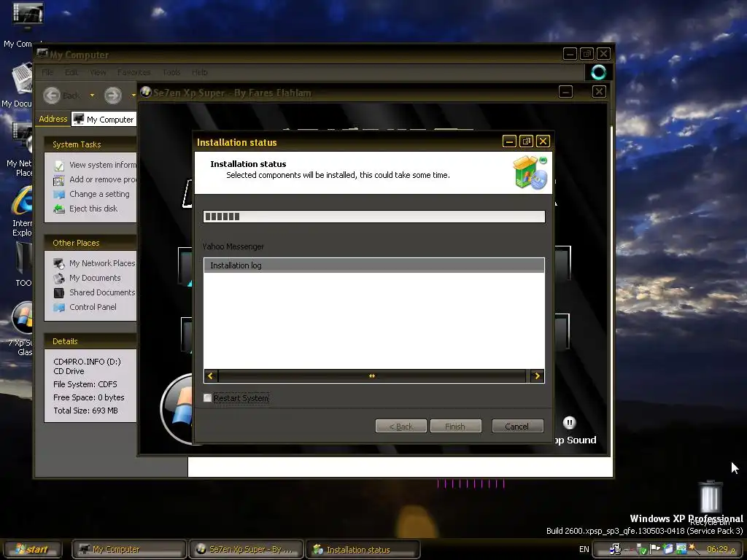Click the View system information icon
This screenshot has width=747, height=560.
click(x=59, y=166)
